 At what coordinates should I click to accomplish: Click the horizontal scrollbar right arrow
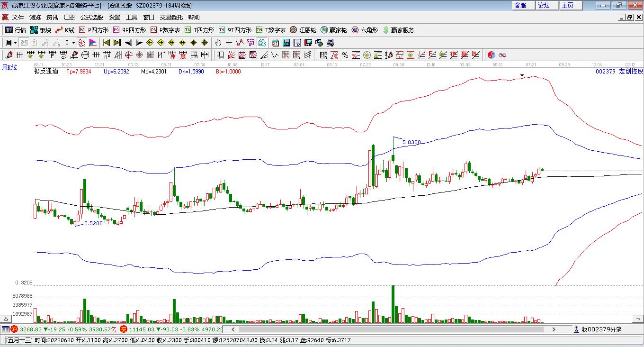coord(554,329)
